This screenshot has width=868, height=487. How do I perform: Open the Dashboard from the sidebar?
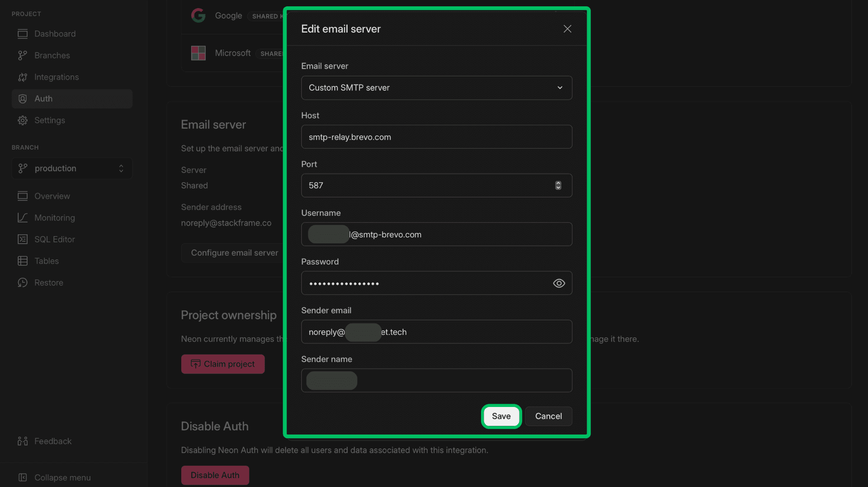point(55,33)
